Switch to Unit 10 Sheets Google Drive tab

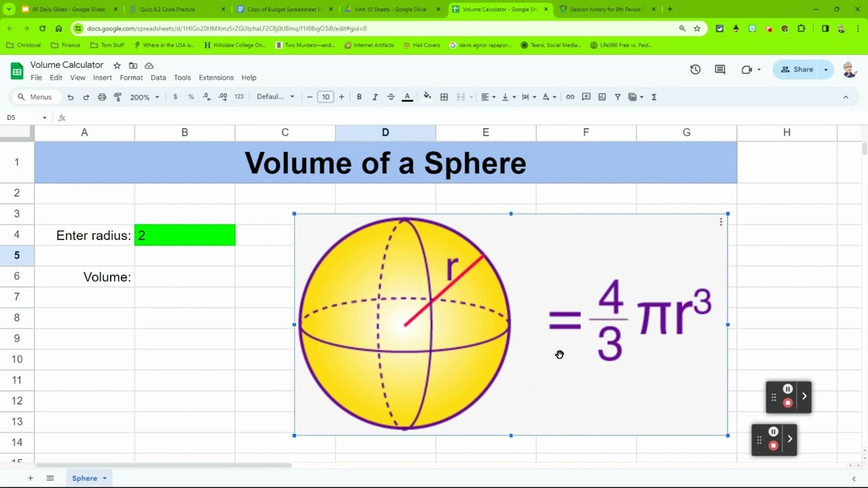pyautogui.click(x=391, y=9)
